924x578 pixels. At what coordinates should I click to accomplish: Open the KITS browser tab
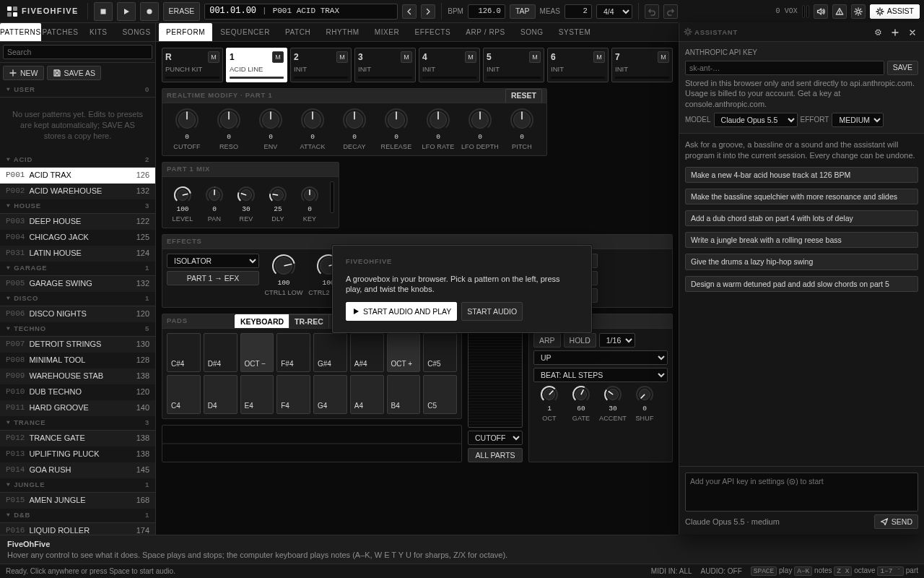pyautogui.click(x=98, y=33)
